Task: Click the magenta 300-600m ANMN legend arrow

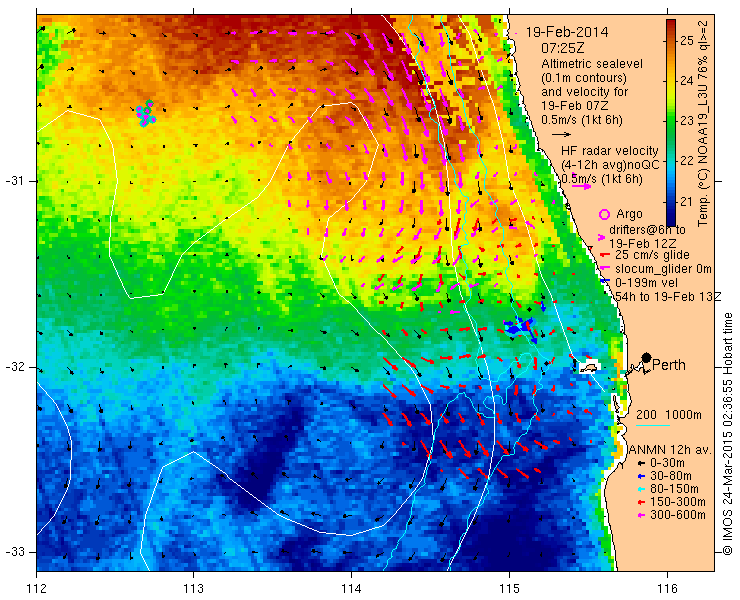Action: 640,515
